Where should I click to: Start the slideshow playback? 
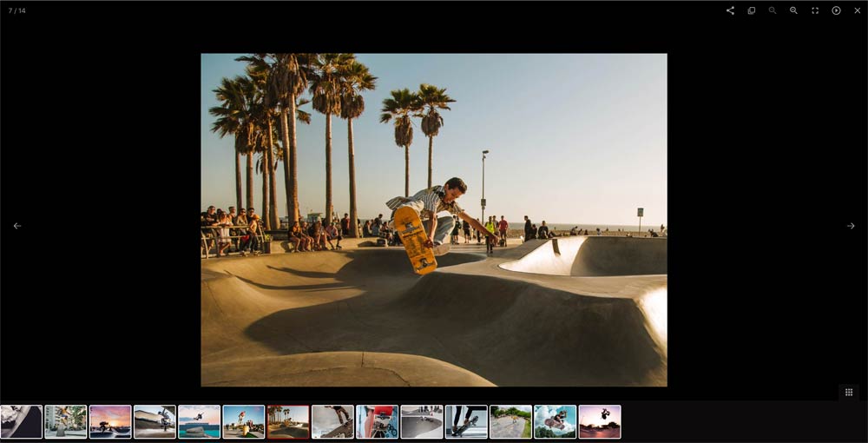836,10
